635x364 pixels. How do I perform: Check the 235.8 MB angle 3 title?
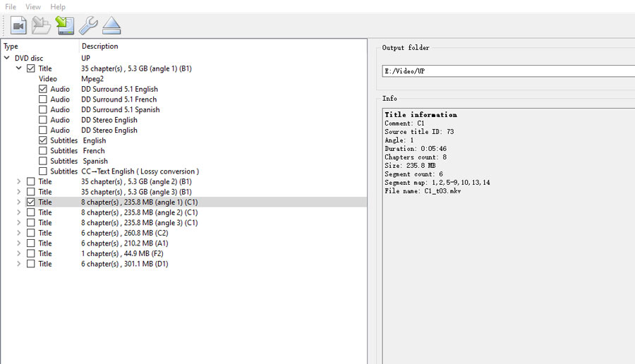(31, 222)
